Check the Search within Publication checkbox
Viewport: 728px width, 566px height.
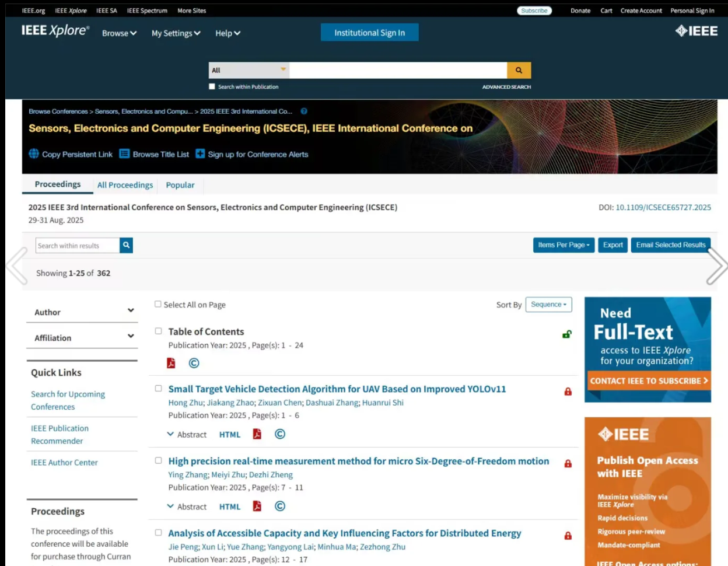point(212,86)
